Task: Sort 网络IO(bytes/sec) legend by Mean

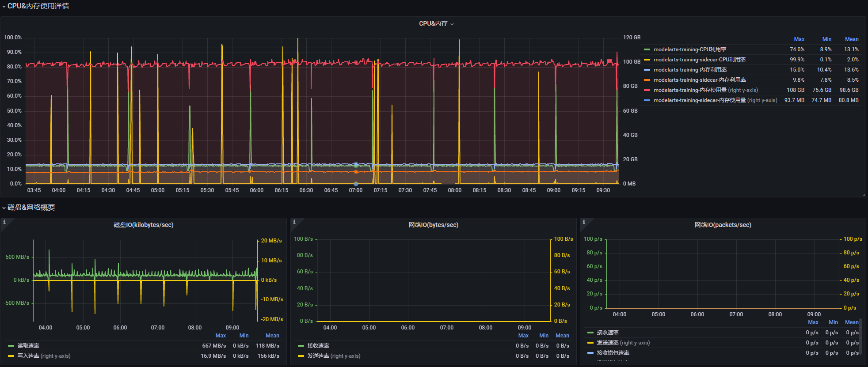Action: (x=562, y=336)
